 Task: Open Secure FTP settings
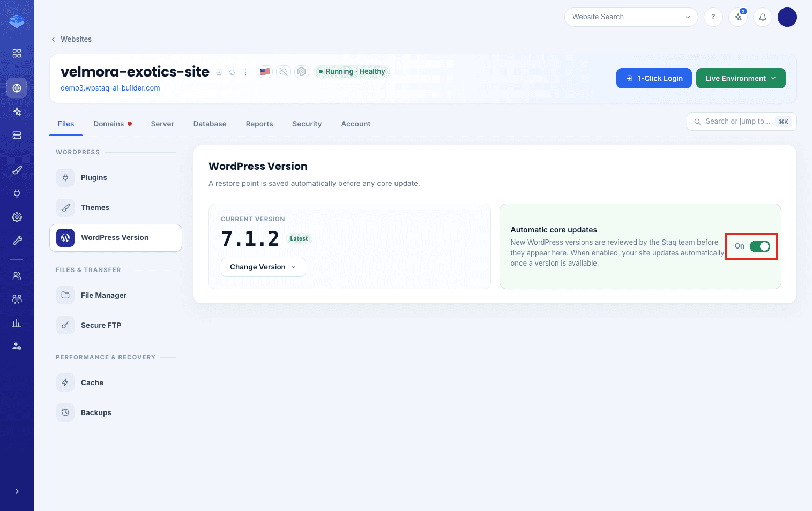(x=116, y=326)
